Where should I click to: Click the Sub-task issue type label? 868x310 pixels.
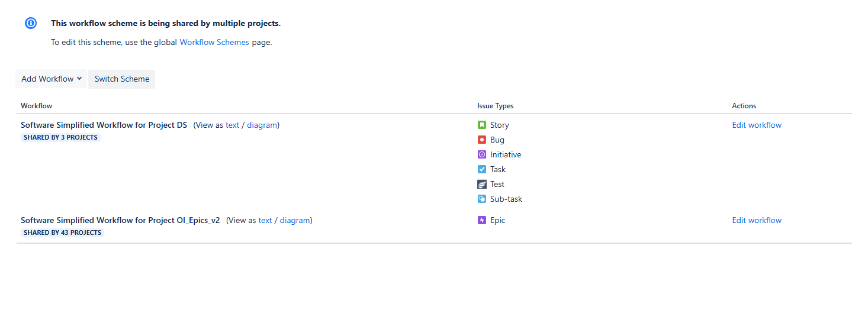[506, 199]
